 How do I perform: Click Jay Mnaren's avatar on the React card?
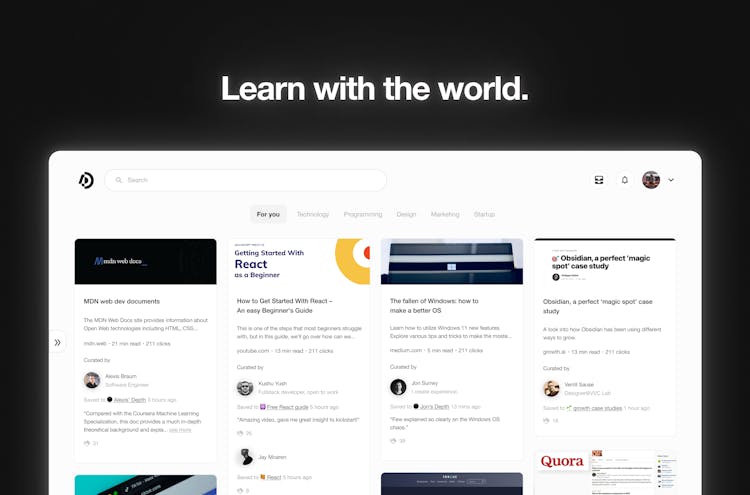245,457
